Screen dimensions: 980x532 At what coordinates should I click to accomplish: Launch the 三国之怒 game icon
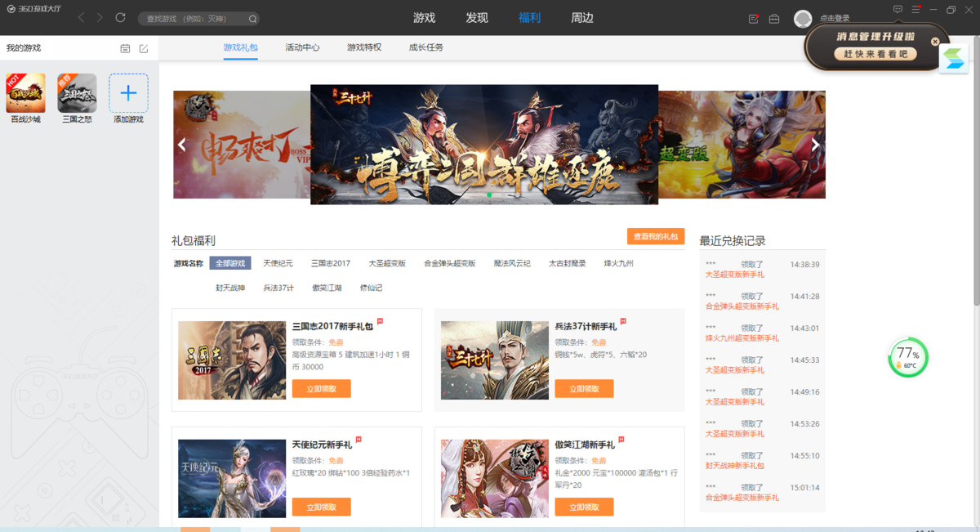77,93
